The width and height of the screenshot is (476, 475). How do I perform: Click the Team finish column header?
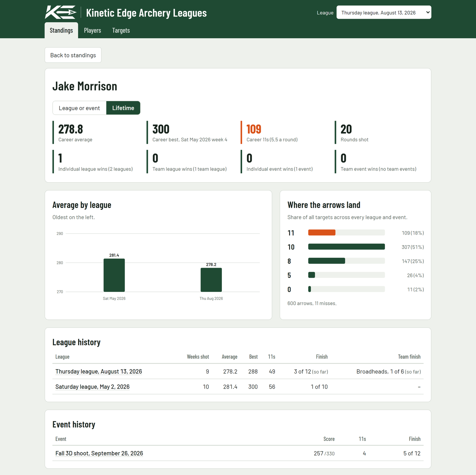(x=409, y=357)
